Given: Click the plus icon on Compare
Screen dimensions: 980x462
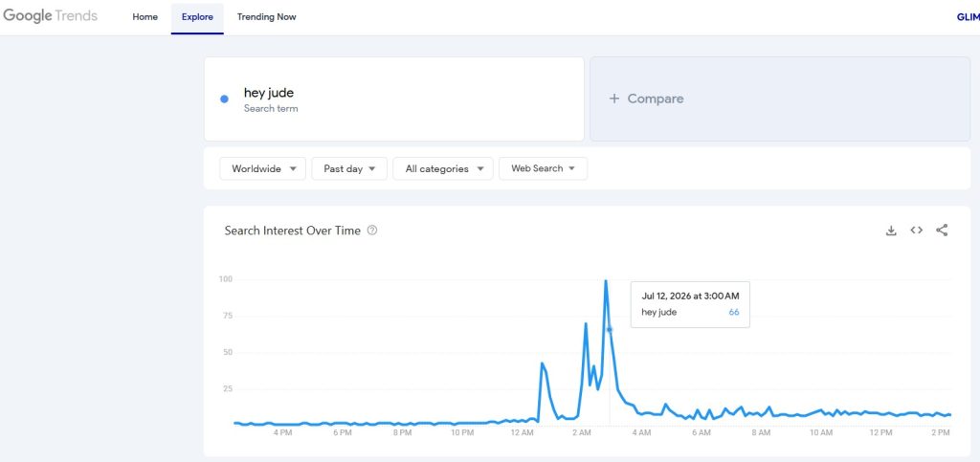Looking at the screenshot, I should [613, 99].
